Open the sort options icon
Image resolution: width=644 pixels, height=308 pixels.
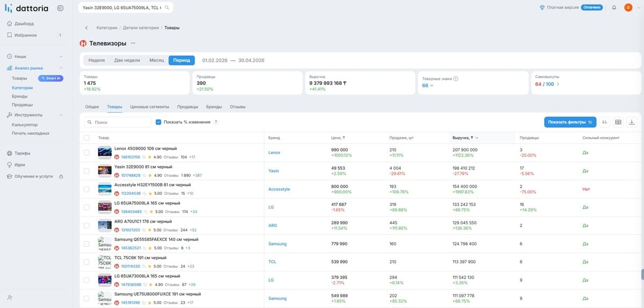605,122
